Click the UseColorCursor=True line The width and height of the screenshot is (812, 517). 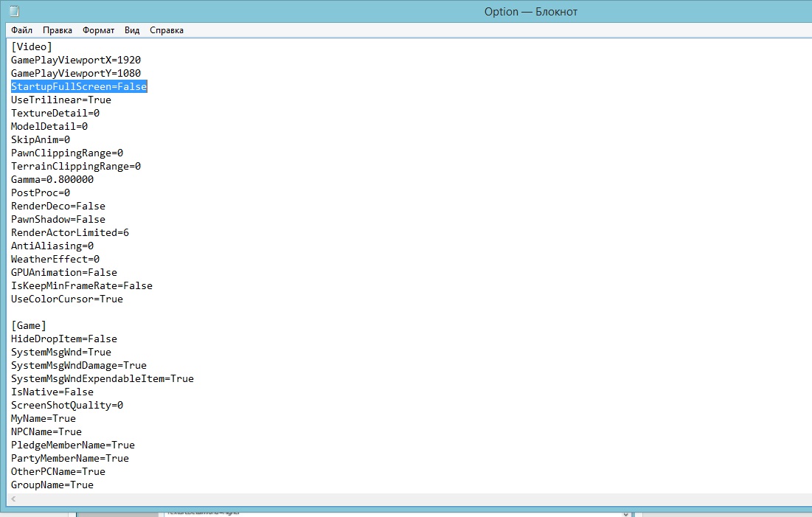(67, 299)
